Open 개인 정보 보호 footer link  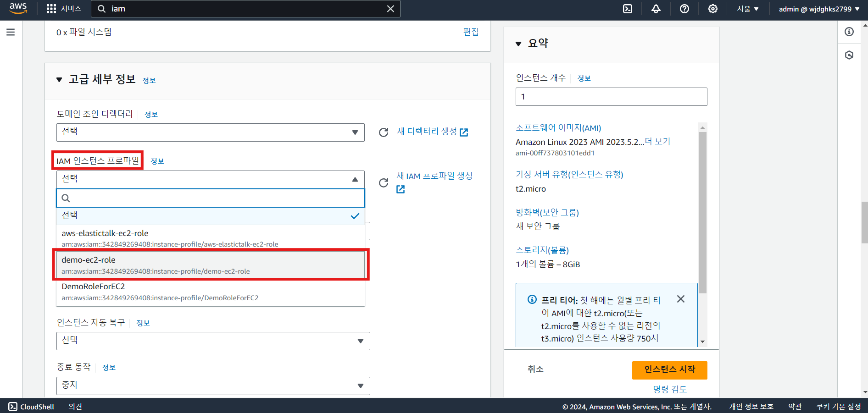click(x=751, y=407)
